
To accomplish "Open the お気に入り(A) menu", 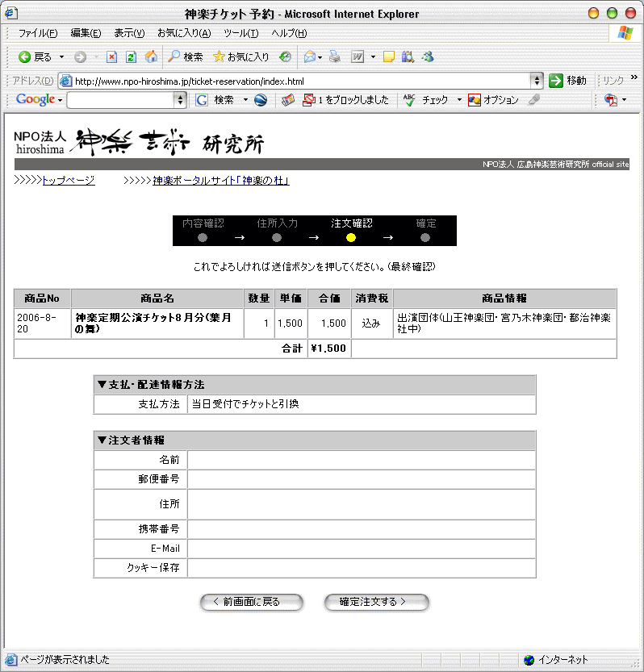I will click(184, 33).
